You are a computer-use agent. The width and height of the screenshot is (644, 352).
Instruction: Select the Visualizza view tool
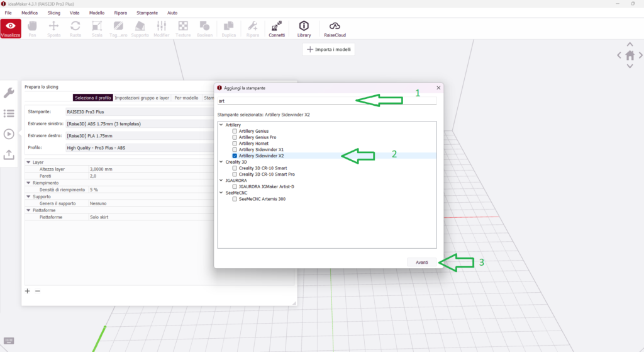coord(11,29)
